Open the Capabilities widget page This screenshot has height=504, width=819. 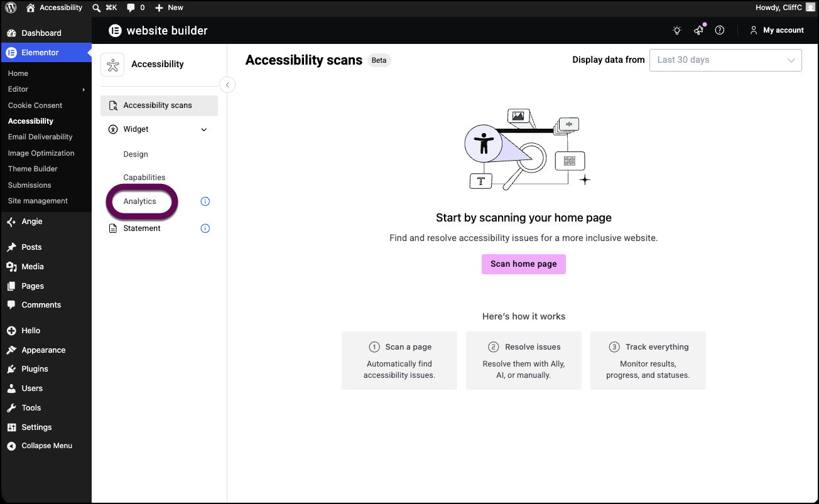(x=144, y=178)
